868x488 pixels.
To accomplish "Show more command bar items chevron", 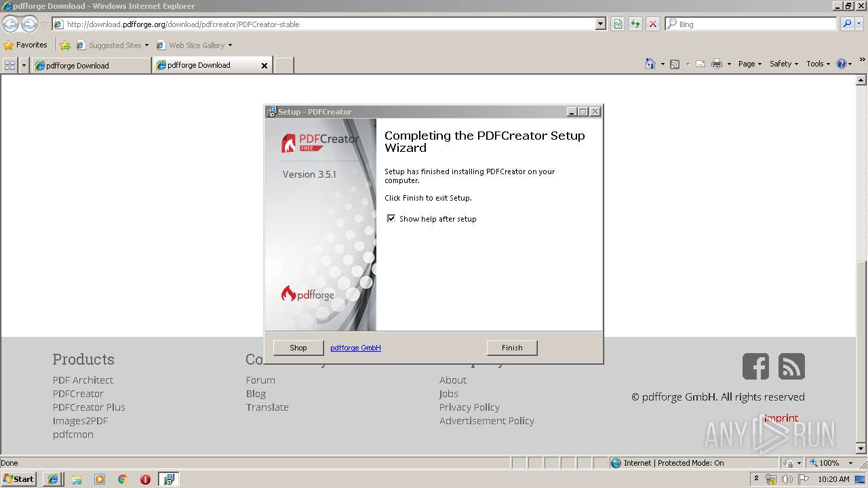I will pos(862,61).
